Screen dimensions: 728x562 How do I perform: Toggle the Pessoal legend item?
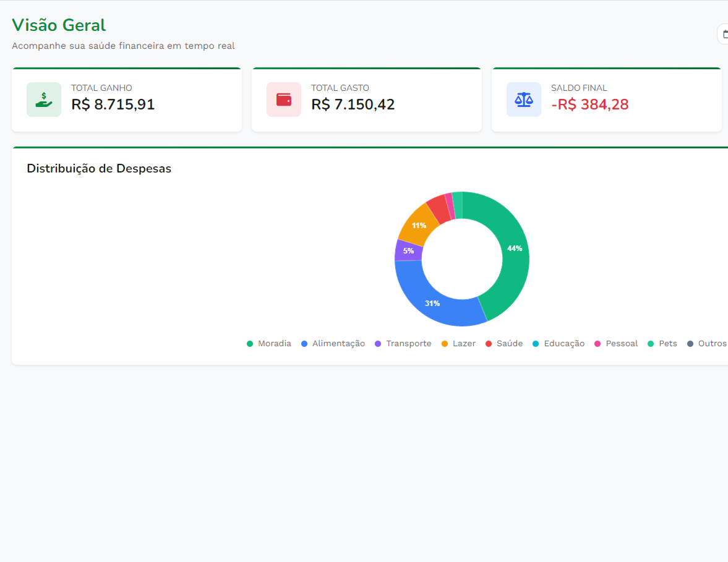click(x=615, y=343)
